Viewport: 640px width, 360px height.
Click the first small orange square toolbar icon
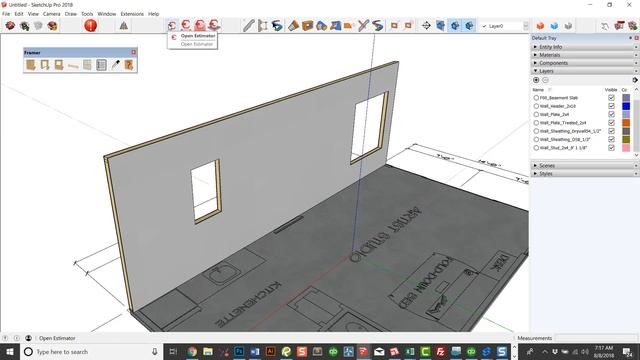394,26
